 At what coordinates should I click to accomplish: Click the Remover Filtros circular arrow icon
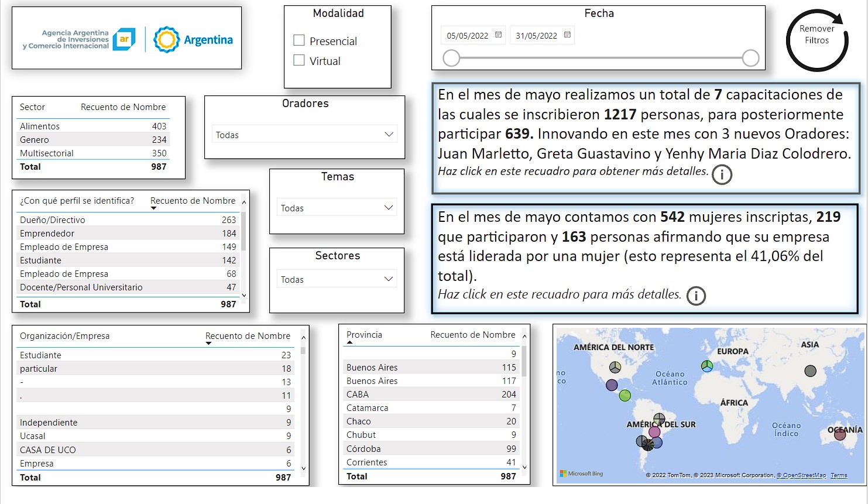816,40
